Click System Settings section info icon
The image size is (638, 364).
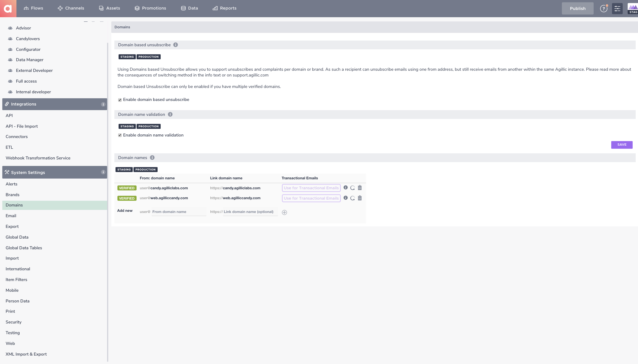tap(103, 172)
